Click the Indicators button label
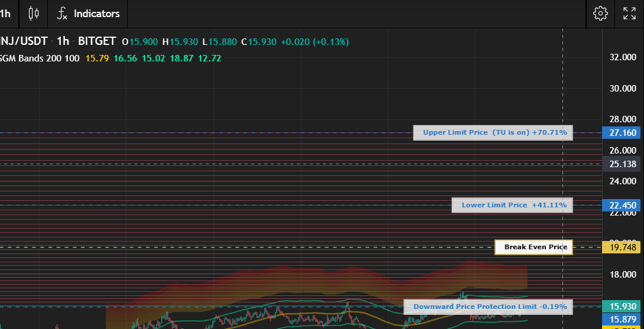644x329 pixels. coord(96,14)
